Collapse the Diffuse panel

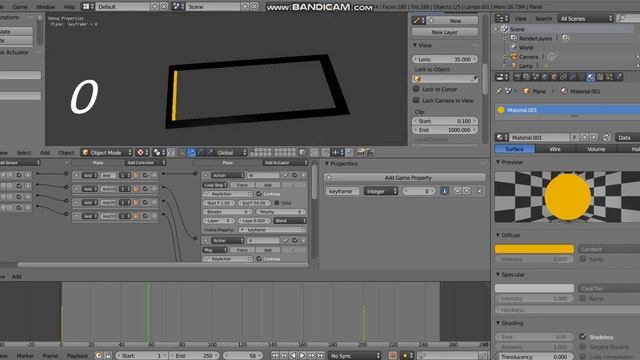pyautogui.click(x=498, y=236)
